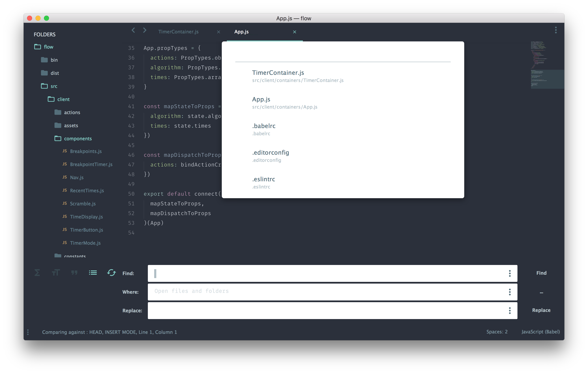Click the Replace button
This screenshot has height=374, width=588.
click(x=541, y=310)
